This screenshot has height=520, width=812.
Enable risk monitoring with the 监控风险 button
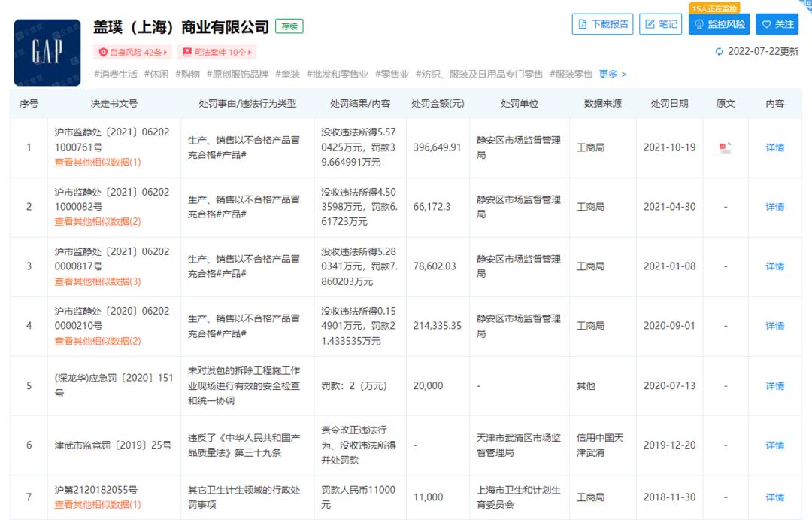719,24
